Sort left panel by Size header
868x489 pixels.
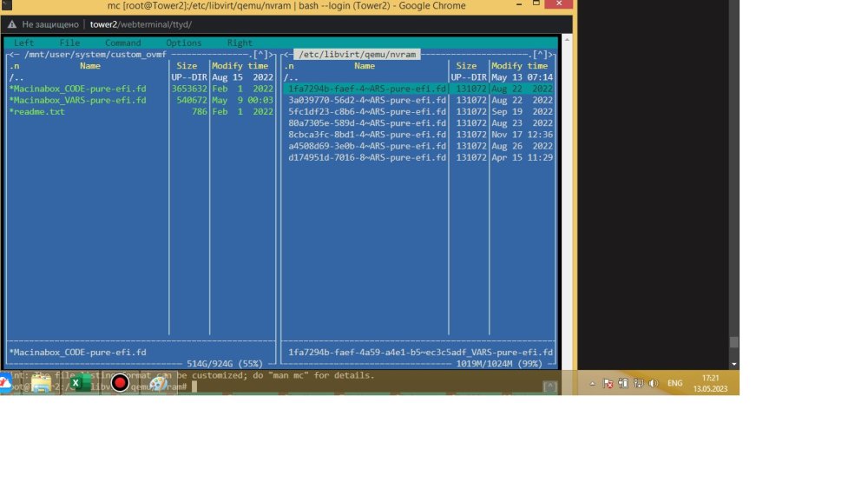pyautogui.click(x=187, y=66)
